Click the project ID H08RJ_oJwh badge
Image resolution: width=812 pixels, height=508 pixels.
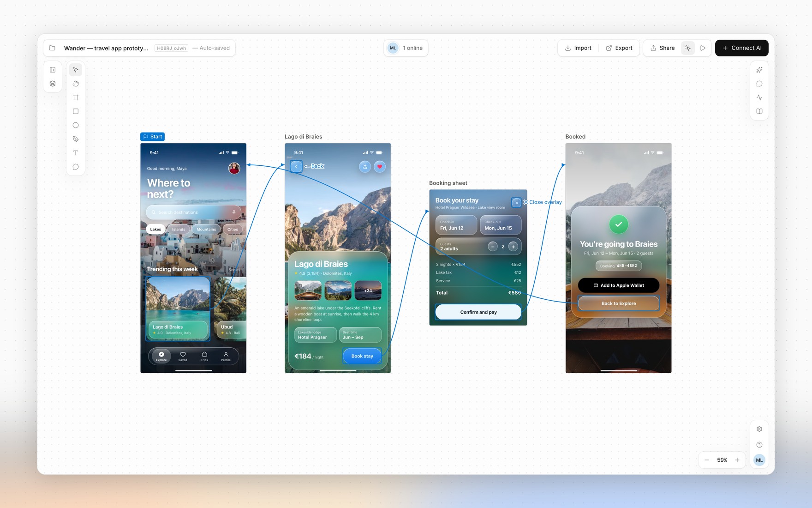[172, 48]
